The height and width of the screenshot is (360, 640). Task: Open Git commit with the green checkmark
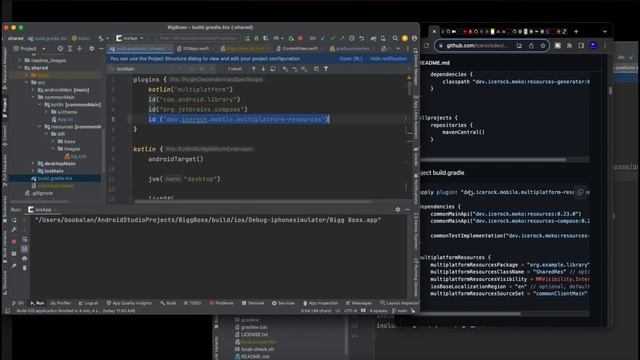coord(333,38)
